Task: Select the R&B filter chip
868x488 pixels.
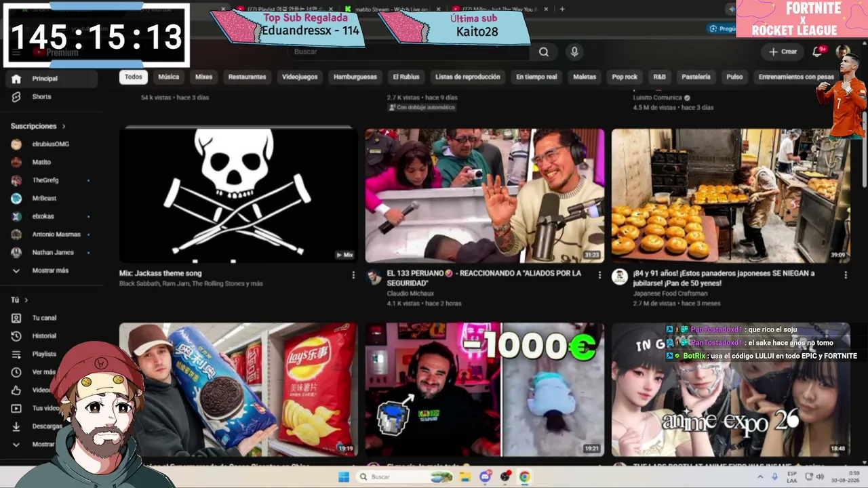Action: click(660, 77)
